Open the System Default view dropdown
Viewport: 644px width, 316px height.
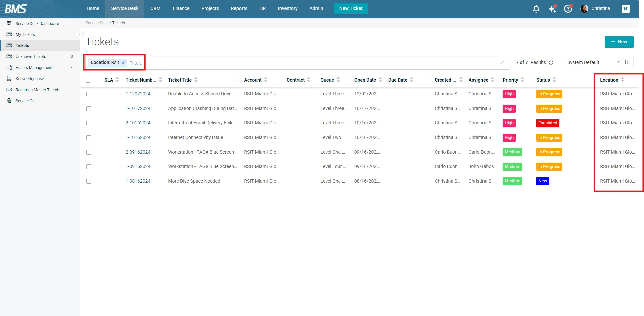click(593, 62)
